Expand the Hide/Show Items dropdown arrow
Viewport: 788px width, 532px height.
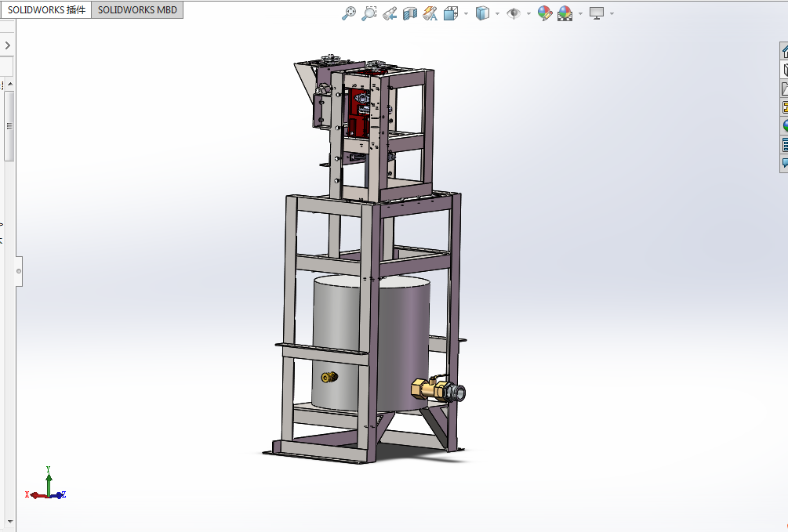[528, 13]
